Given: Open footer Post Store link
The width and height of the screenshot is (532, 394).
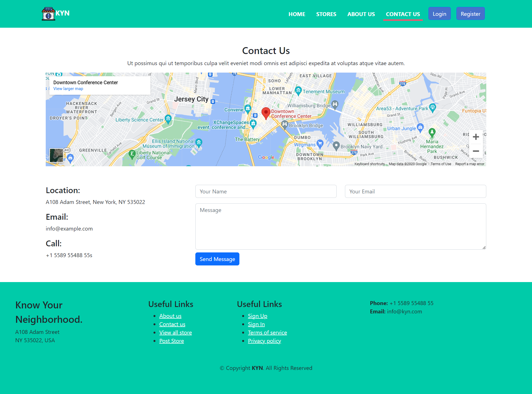Looking at the screenshot, I should [x=172, y=341].
